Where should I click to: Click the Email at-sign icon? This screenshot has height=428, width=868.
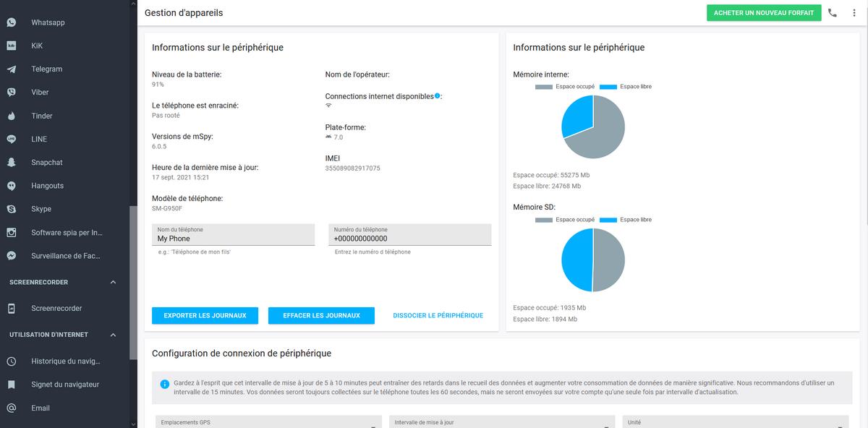point(12,408)
